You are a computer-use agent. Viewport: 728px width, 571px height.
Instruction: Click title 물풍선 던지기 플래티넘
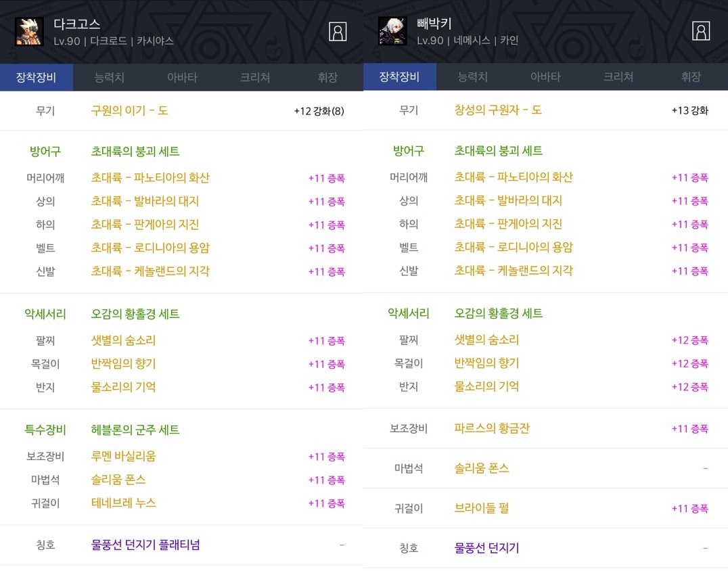[x=145, y=545]
